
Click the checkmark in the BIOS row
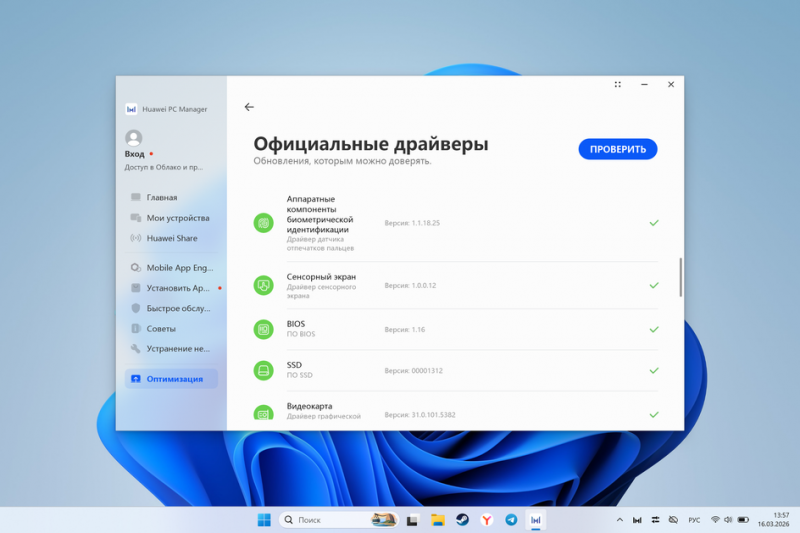pos(654,329)
